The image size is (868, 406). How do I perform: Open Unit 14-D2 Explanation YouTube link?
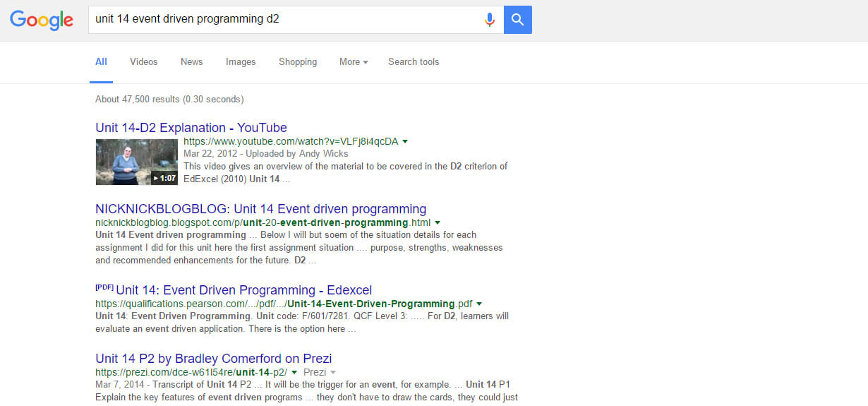coord(191,128)
